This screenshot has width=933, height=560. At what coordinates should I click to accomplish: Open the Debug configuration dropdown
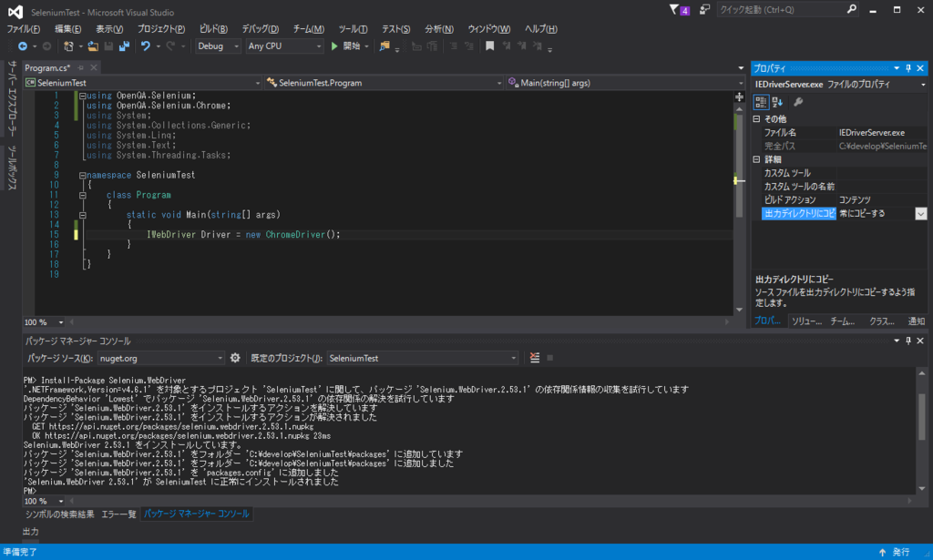218,46
